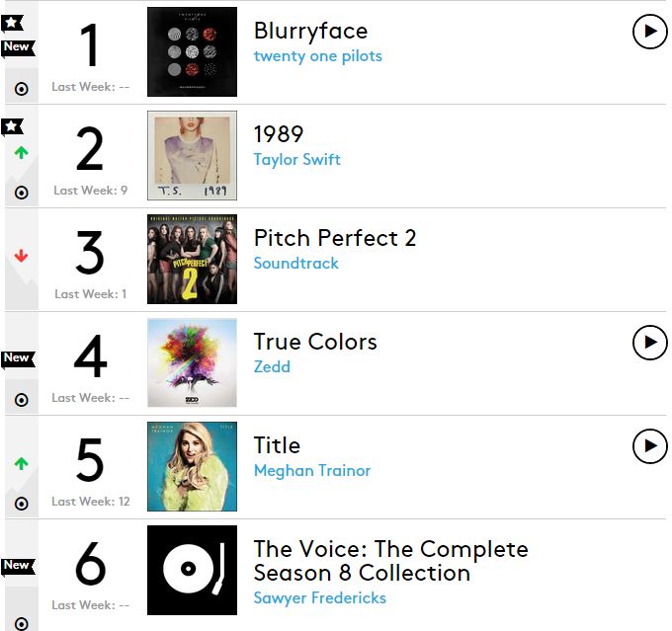Play the True Colors album preview
672x631 pixels.
pos(649,343)
